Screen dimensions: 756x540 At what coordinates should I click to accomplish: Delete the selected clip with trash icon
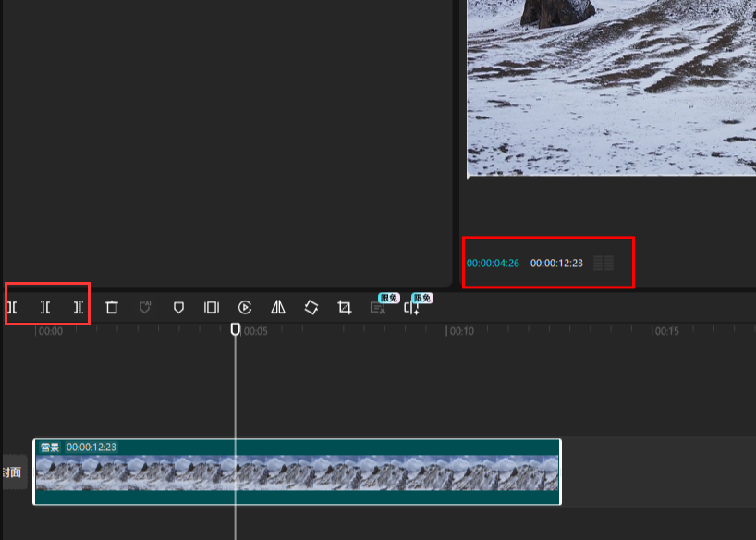pos(112,307)
